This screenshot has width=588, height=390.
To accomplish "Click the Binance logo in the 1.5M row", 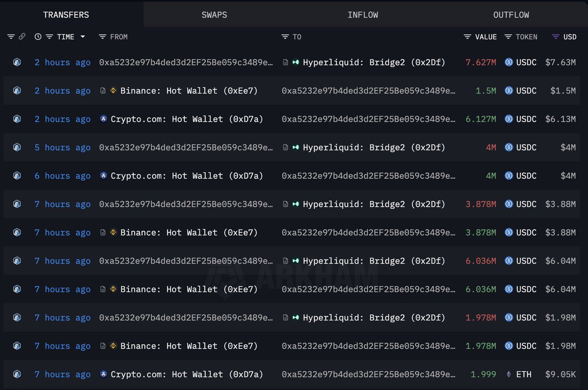I will point(113,91).
